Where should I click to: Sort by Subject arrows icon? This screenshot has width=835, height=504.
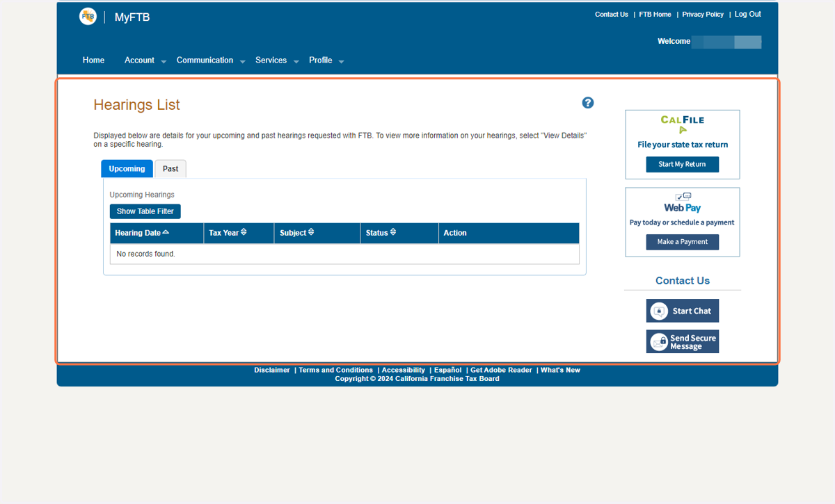pos(311,232)
